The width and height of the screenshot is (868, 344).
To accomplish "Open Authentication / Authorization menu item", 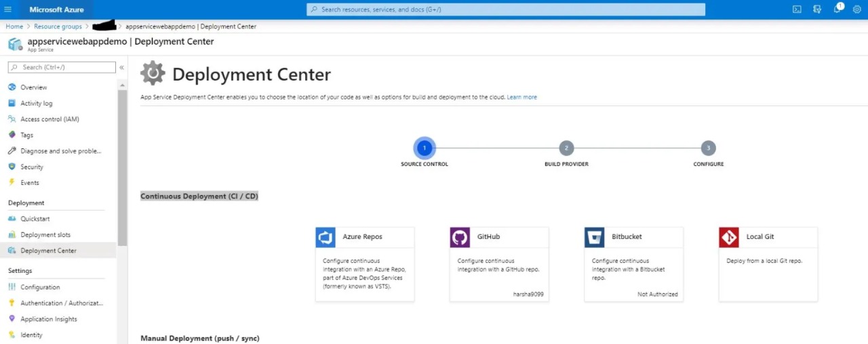I will 62,303.
